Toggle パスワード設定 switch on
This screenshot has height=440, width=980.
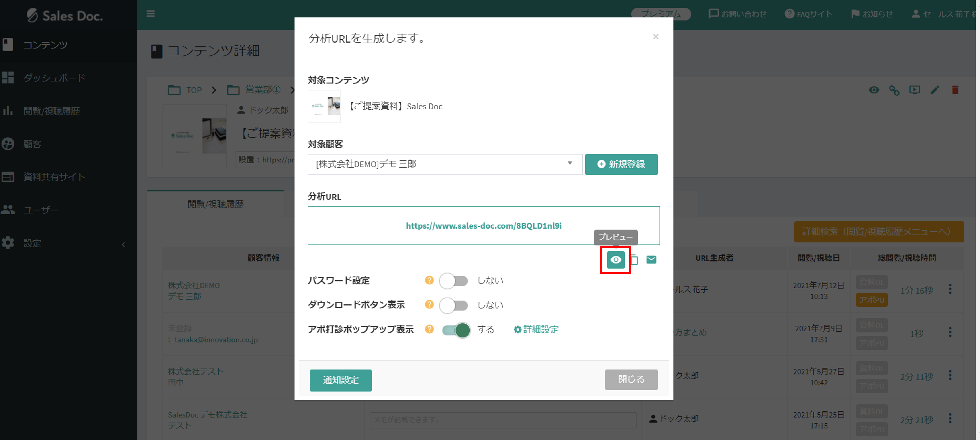(453, 280)
